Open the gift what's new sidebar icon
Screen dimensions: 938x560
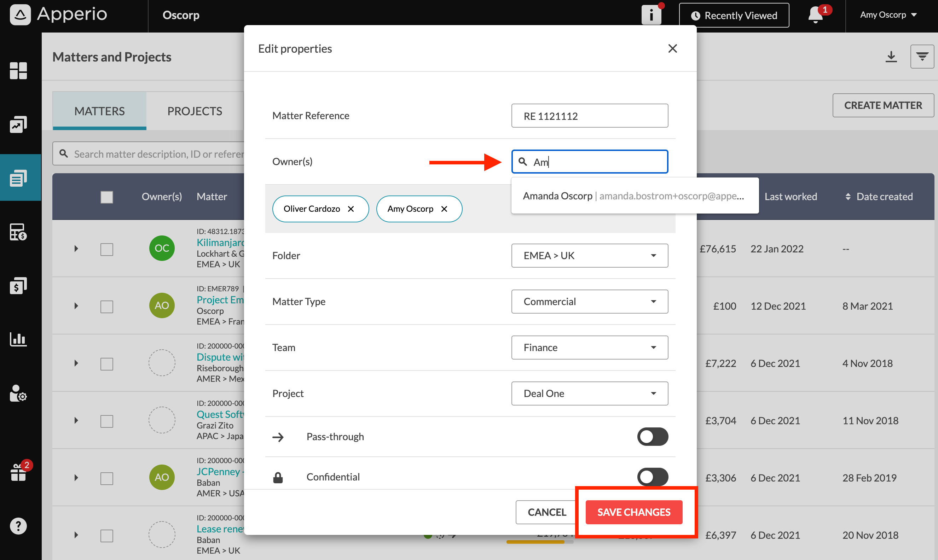click(x=19, y=472)
